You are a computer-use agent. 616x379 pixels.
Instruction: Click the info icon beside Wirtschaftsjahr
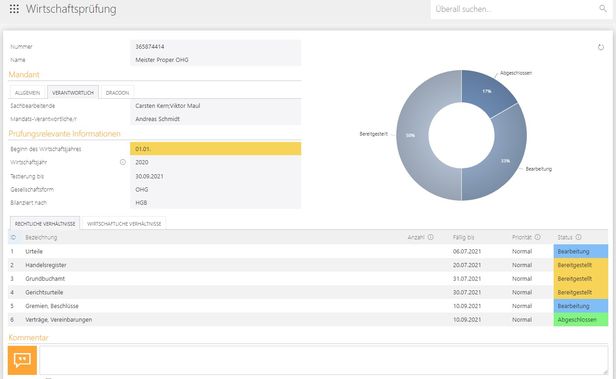tap(123, 162)
